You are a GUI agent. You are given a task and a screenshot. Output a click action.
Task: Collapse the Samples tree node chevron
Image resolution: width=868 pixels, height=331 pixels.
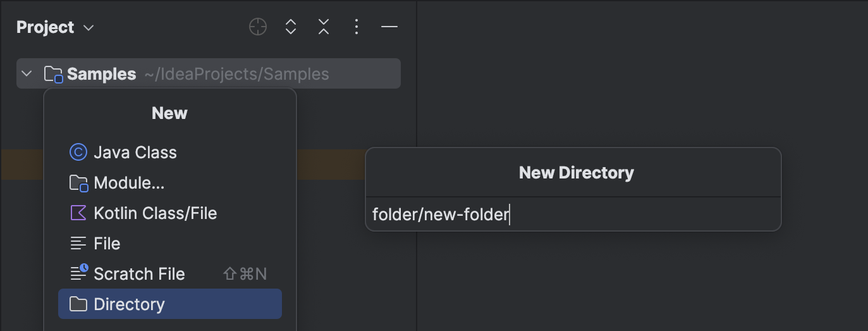click(x=27, y=74)
